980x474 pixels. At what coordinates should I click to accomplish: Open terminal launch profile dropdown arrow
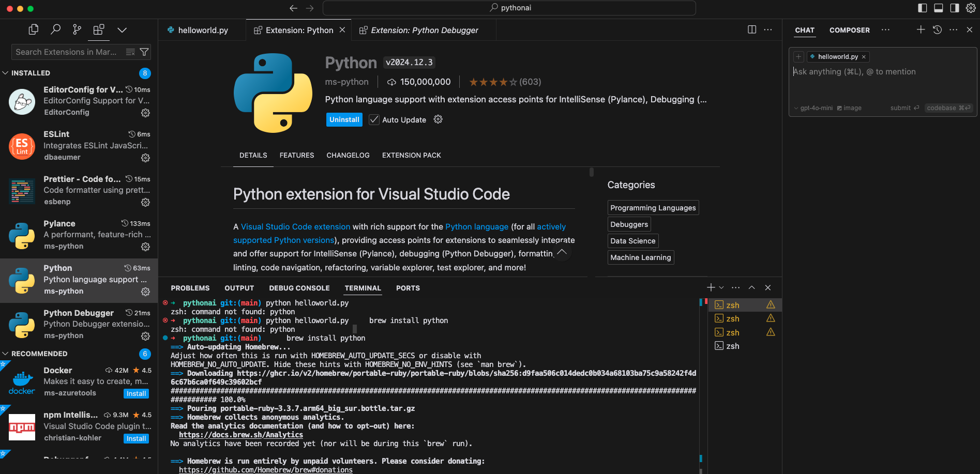tap(721, 287)
